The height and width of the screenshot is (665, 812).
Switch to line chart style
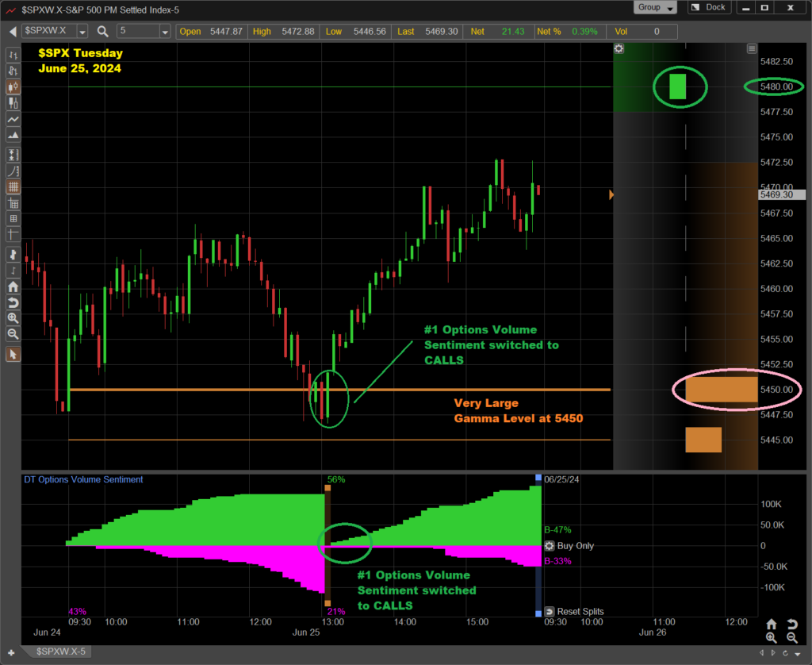tap(13, 118)
